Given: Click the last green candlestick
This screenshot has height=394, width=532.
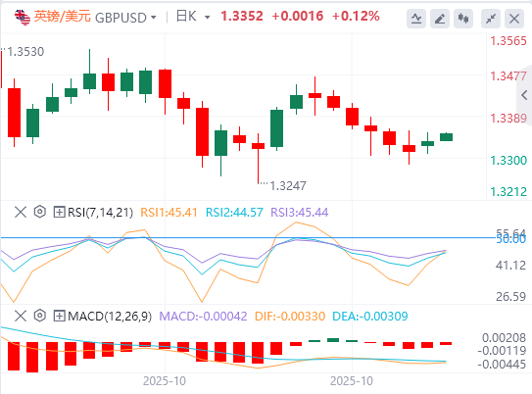Looking at the screenshot, I should pyautogui.click(x=446, y=137).
